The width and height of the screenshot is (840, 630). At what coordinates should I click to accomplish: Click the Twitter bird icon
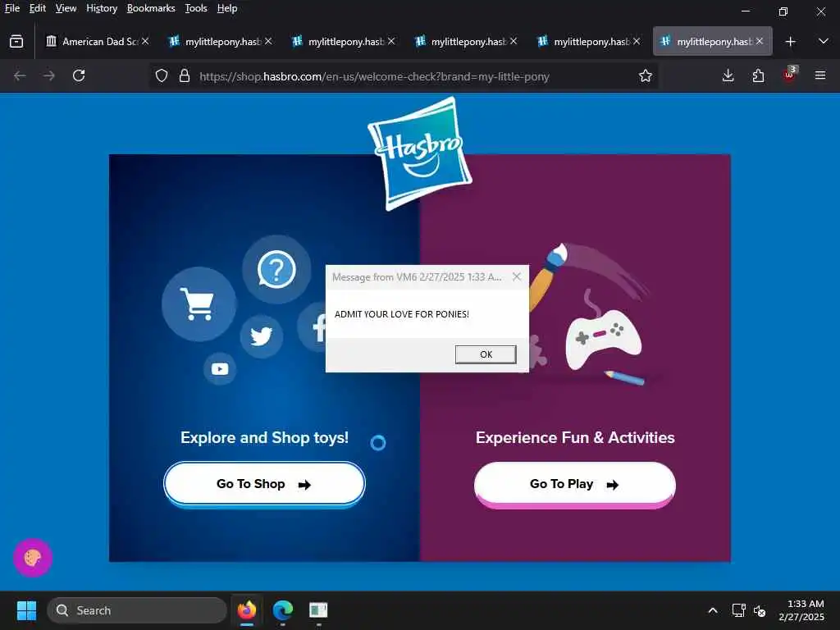261,336
